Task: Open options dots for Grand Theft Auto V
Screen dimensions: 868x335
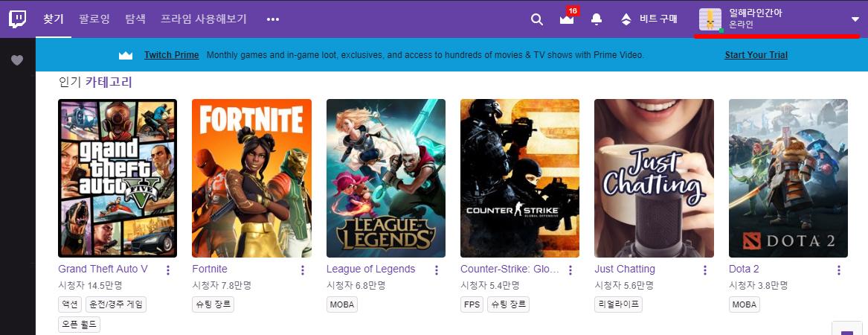Action: pyautogui.click(x=168, y=270)
